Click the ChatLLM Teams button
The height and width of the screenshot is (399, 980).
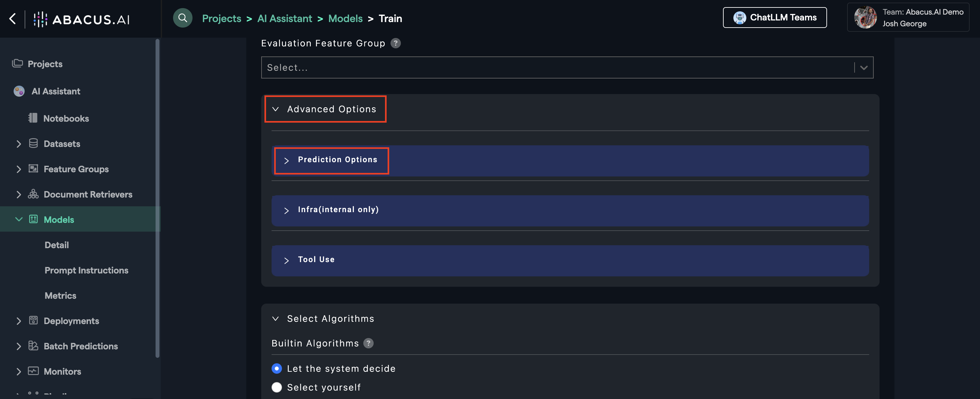(775, 18)
